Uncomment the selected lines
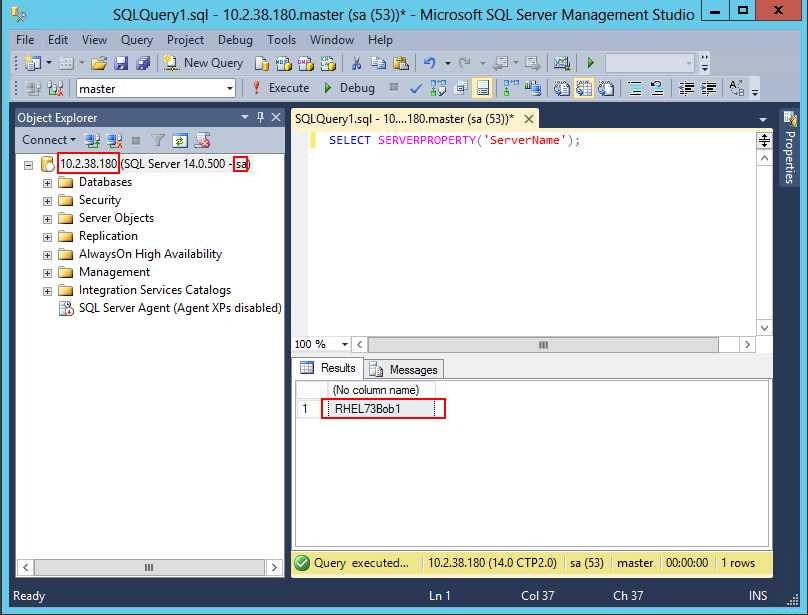 [x=657, y=89]
